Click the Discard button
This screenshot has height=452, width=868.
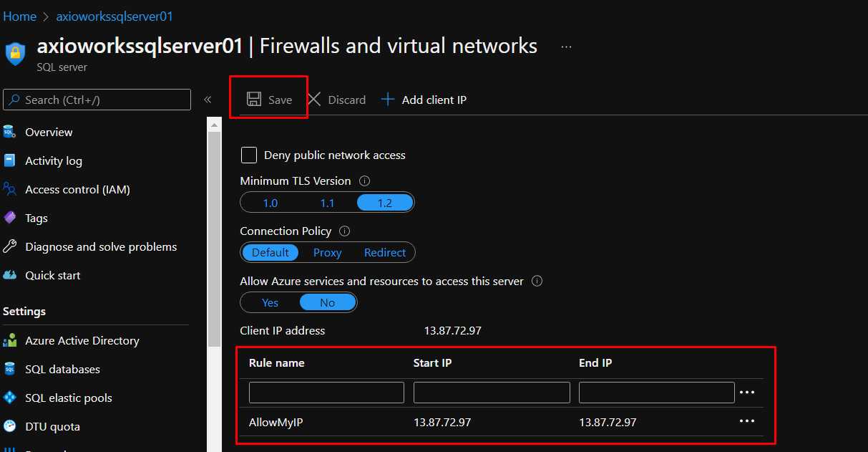click(336, 100)
